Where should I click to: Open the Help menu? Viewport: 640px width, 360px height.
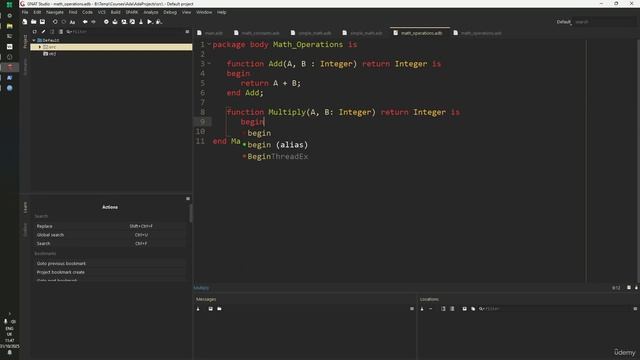(222, 12)
